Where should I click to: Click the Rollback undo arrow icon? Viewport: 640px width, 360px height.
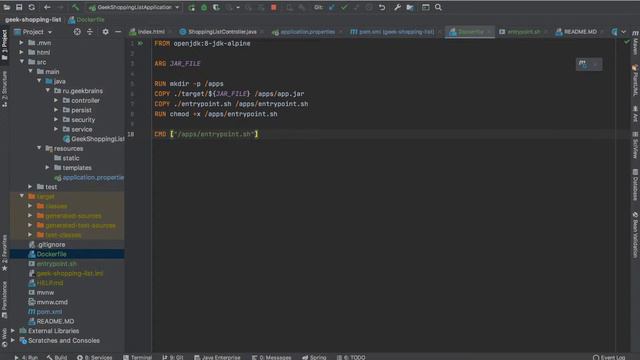pyautogui.click(x=382, y=7)
